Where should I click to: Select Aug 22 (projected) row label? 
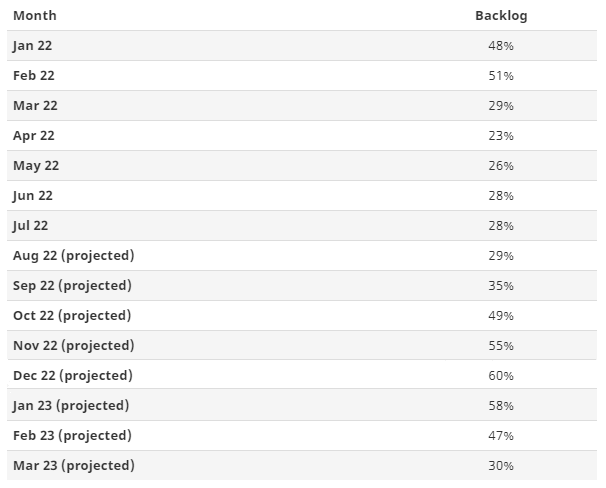click(73, 256)
